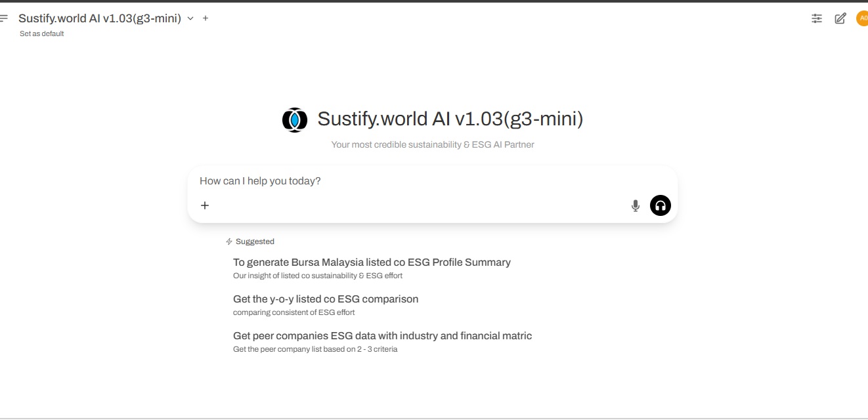
Task: Select the Sustify.world AI v1.03(g3-mini) model tab
Action: point(100,18)
